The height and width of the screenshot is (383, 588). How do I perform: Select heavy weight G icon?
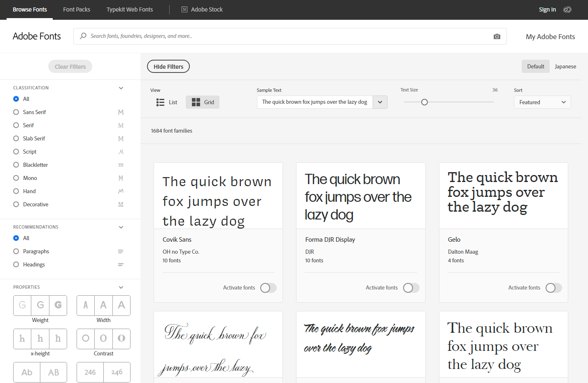point(58,305)
